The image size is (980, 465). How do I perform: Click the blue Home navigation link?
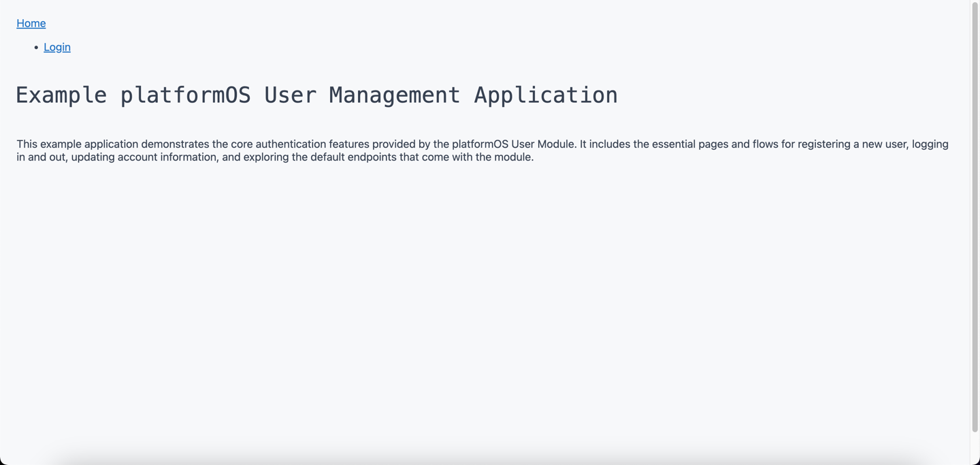[31, 23]
